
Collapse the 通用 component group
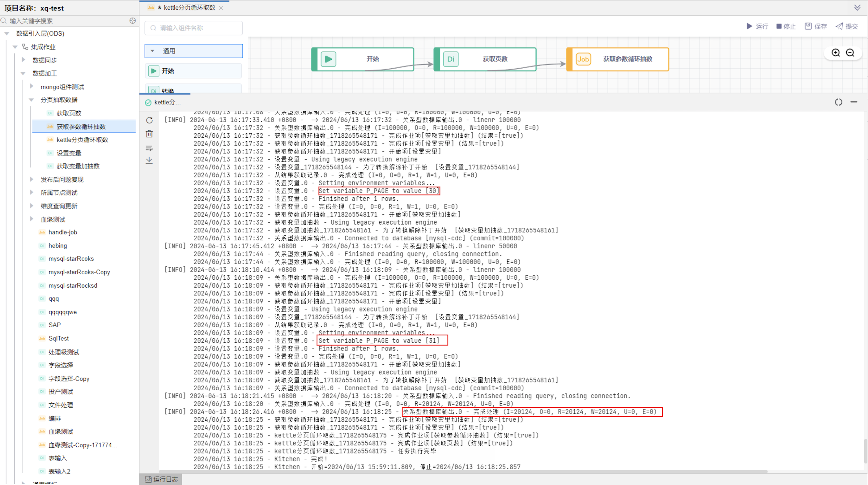tap(152, 51)
